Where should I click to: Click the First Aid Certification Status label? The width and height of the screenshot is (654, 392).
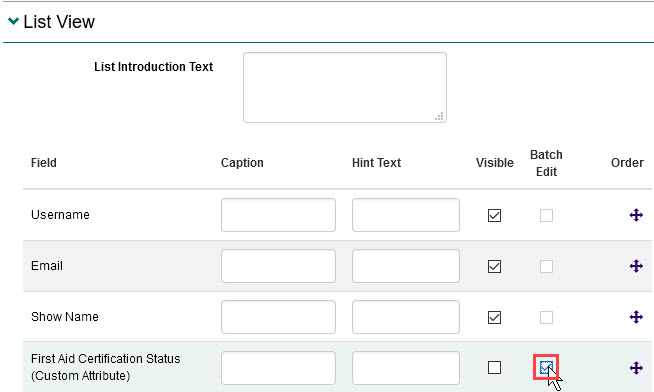(106, 367)
